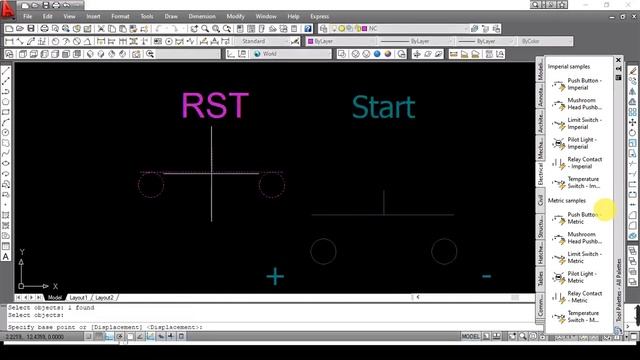Image resolution: width=640 pixels, height=360 pixels.
Task: Click the Copy icon in the standard toolbar
Action: point(112,29)
